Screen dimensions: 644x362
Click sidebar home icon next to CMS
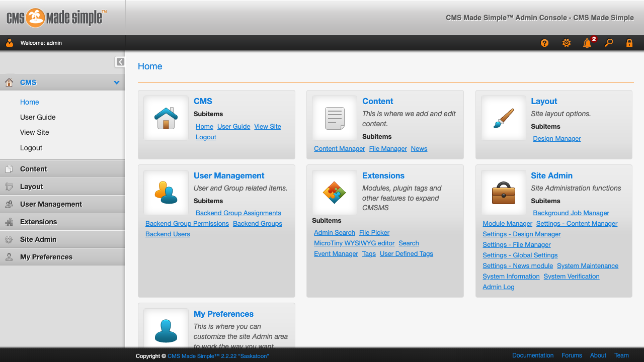click(9, 82)
